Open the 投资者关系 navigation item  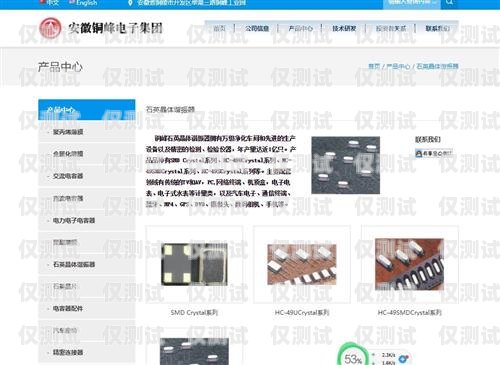tap(391, 28)
